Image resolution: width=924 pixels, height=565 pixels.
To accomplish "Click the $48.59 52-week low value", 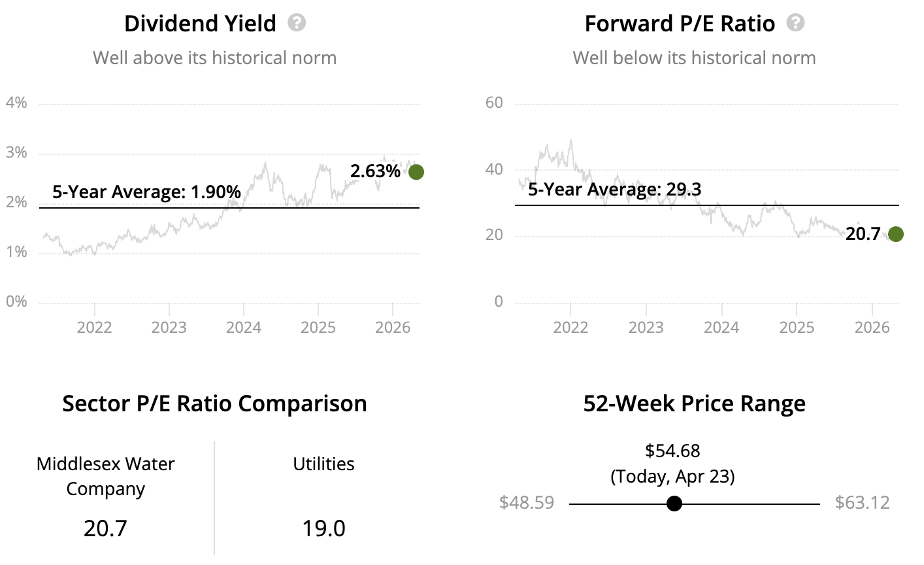I will pos(527,503).
